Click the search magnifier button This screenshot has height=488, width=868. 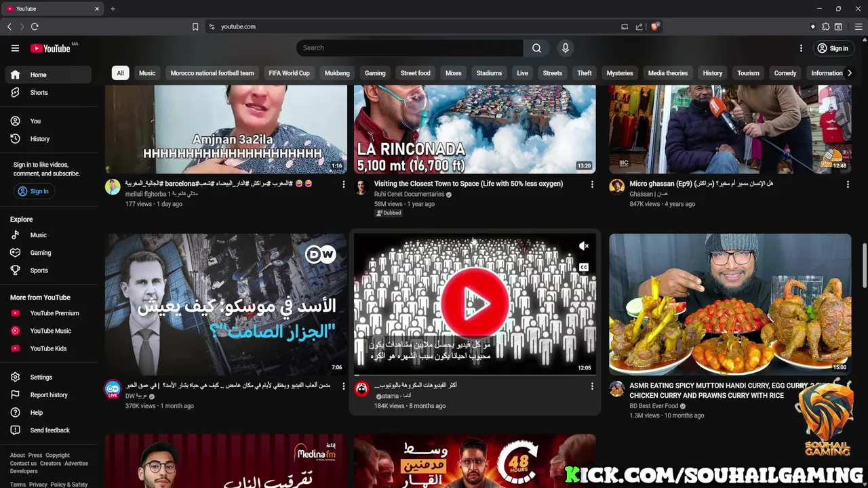click(x=536, y=48)
